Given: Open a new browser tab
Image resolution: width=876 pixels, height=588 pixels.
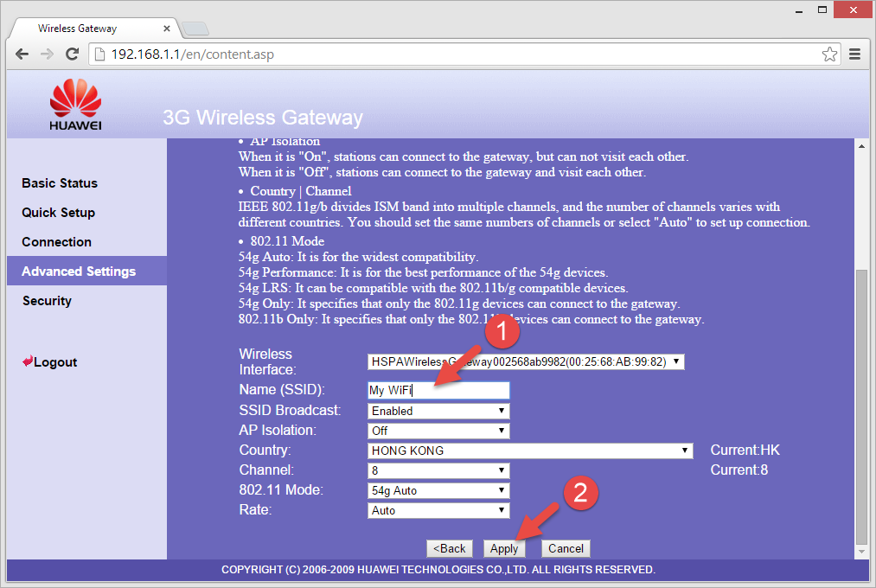Looking at the screenshot, I should pyautogui.click(x=195, y=29).
